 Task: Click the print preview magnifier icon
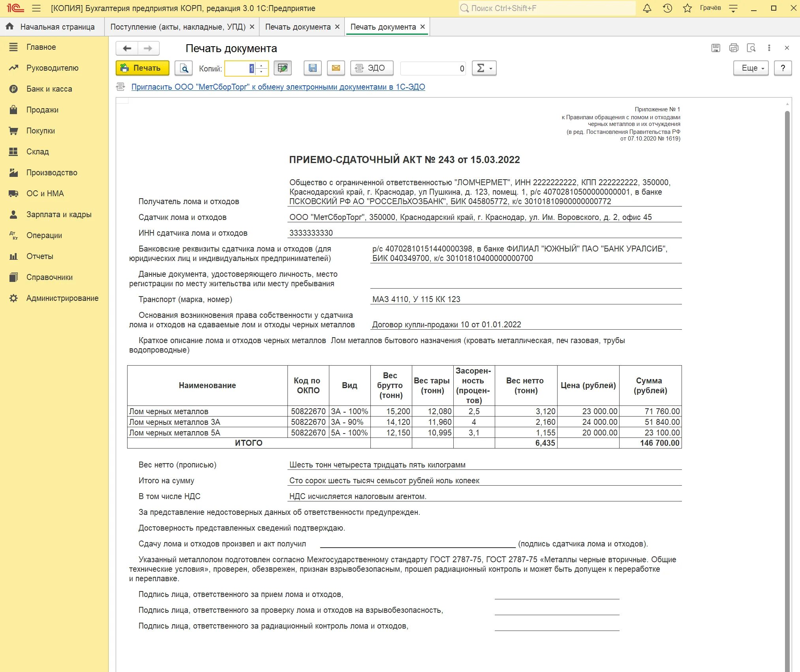(184, 68)
